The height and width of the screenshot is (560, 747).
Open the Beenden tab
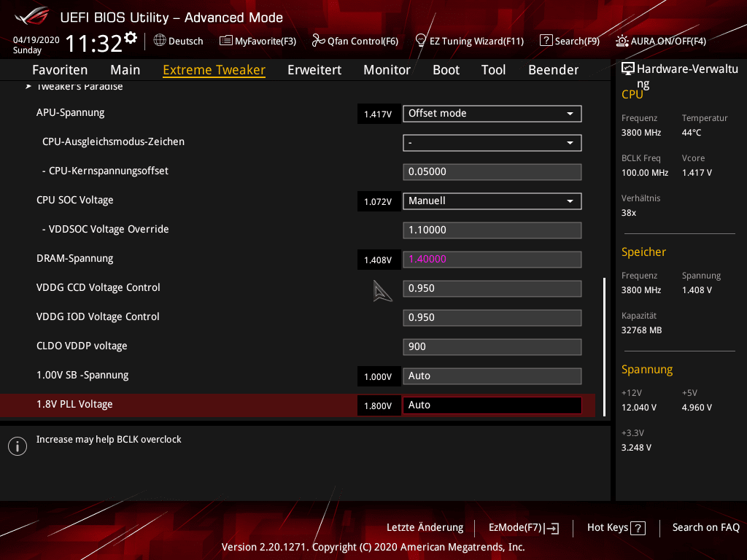tap(553, 70)
